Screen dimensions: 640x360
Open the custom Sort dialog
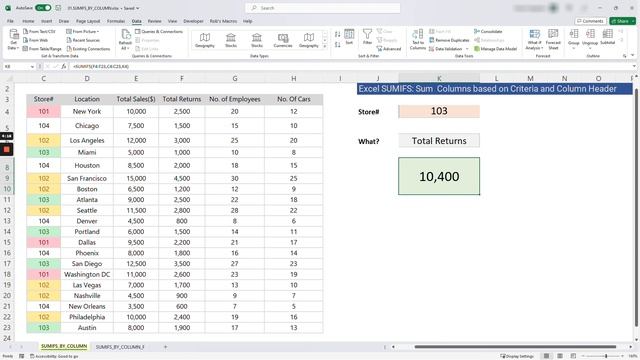point(349,37)
